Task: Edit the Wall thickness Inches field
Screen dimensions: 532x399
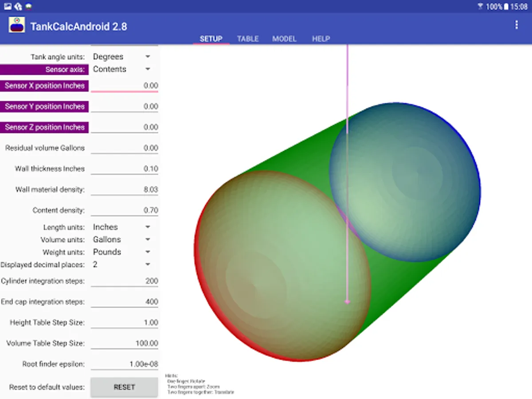Action: [125, 169]
